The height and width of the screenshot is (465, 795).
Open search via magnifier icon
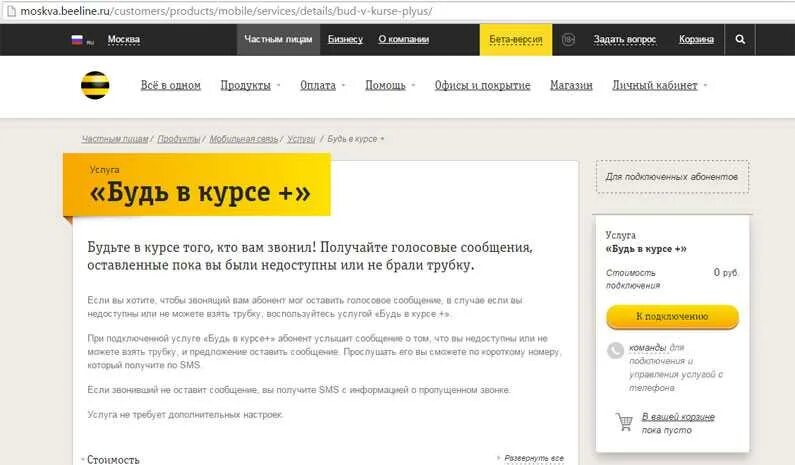740,40
